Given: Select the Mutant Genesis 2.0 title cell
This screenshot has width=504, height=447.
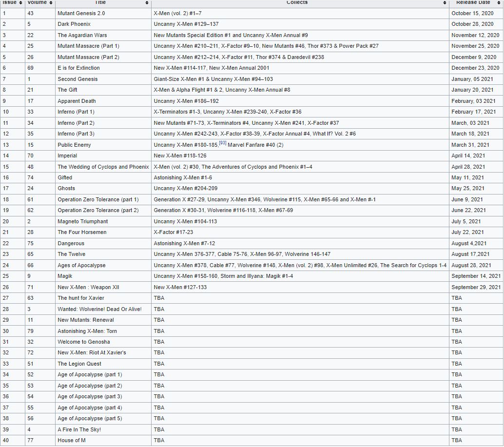Looking at the screenshot, I should pyautogui.click(x=81, y=13).
